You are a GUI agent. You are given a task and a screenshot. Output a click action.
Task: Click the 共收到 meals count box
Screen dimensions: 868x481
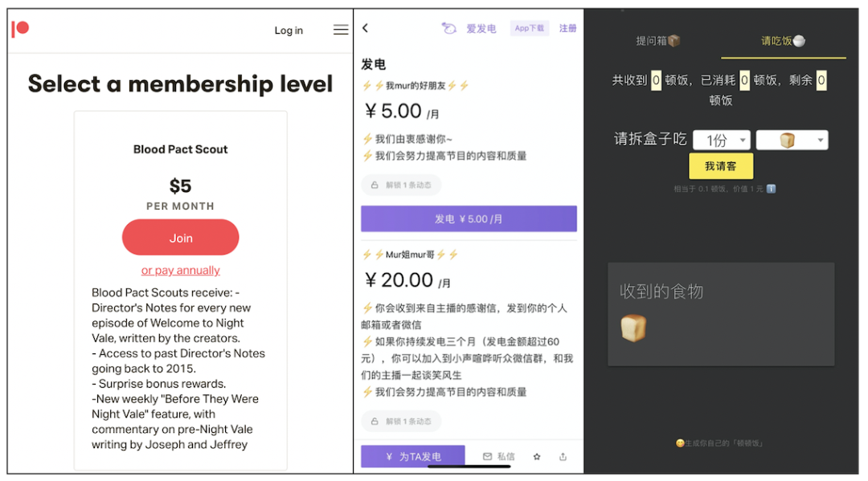coord(656,81)
